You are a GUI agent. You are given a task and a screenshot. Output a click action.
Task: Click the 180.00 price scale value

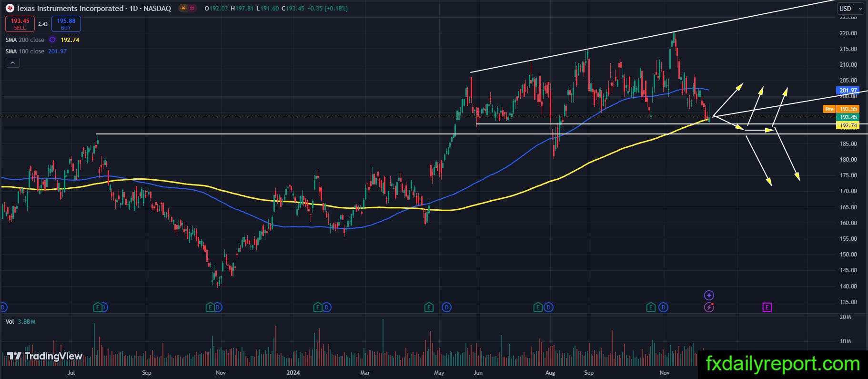(x=848, y=160)
